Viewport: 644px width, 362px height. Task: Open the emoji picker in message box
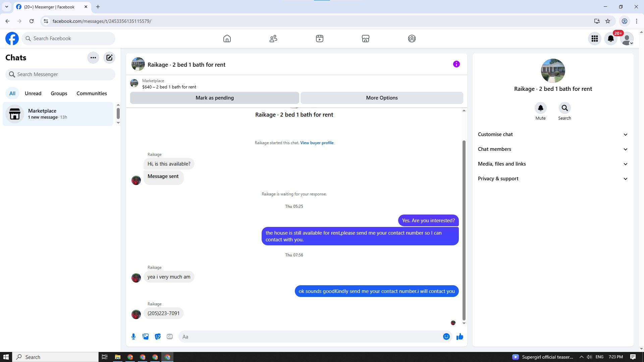[x=446, y=337]
